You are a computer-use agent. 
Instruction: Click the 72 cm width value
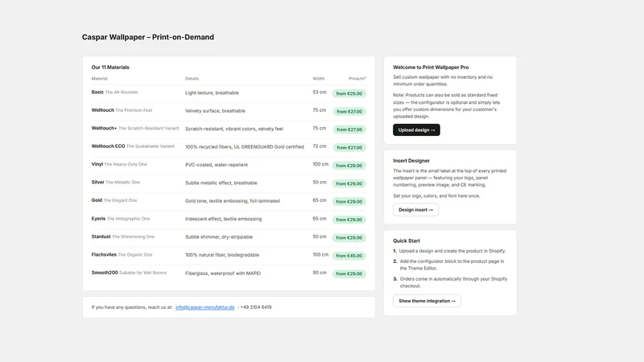click(319, 146)
